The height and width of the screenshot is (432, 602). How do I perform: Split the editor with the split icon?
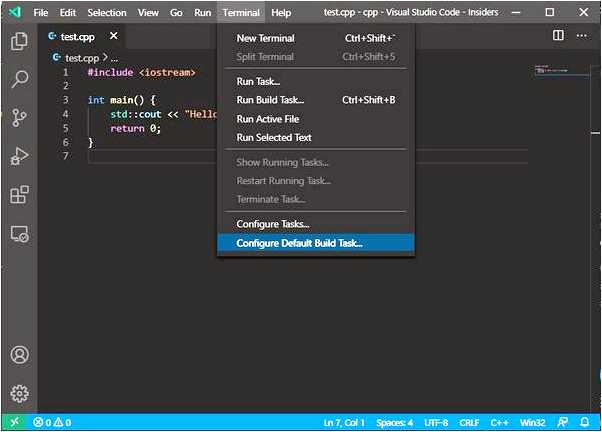coord(558,35)
